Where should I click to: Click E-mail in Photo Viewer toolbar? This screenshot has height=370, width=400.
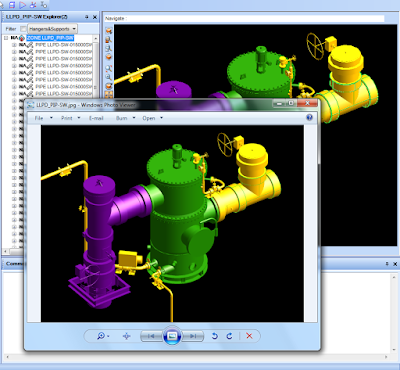coord(96,118)
